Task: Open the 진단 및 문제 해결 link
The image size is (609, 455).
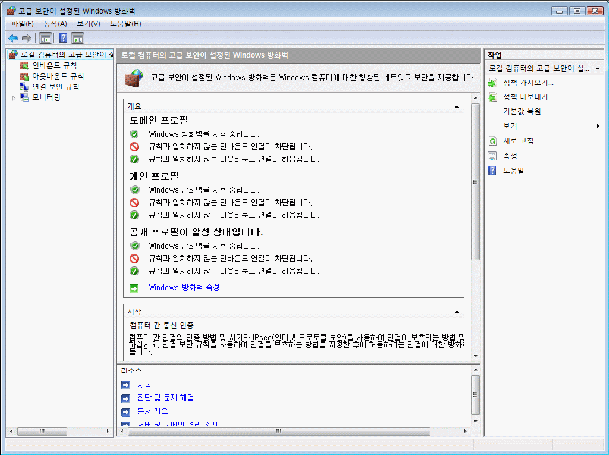Action: click(x=165, y=397)
